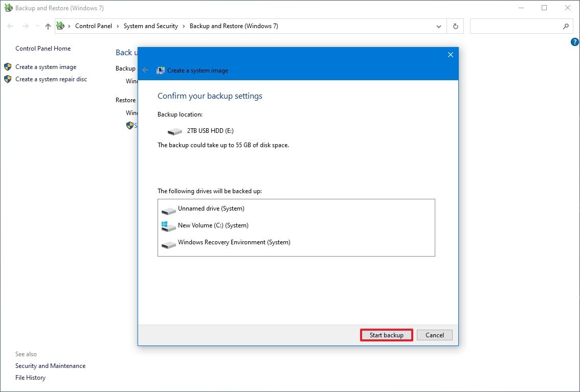
Task: Go back using the wizard's back arrow
Action: point(145,70)
